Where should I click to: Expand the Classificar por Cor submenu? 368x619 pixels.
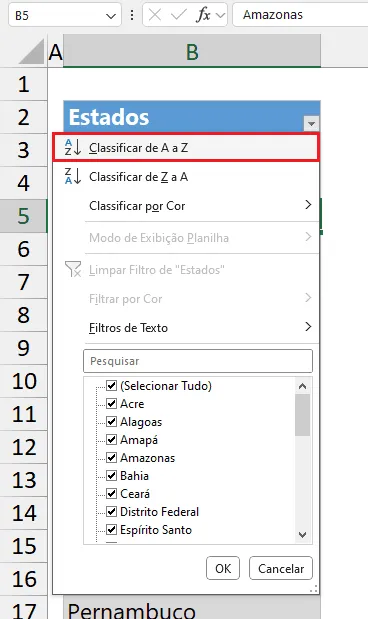click(x=308, y=205)
